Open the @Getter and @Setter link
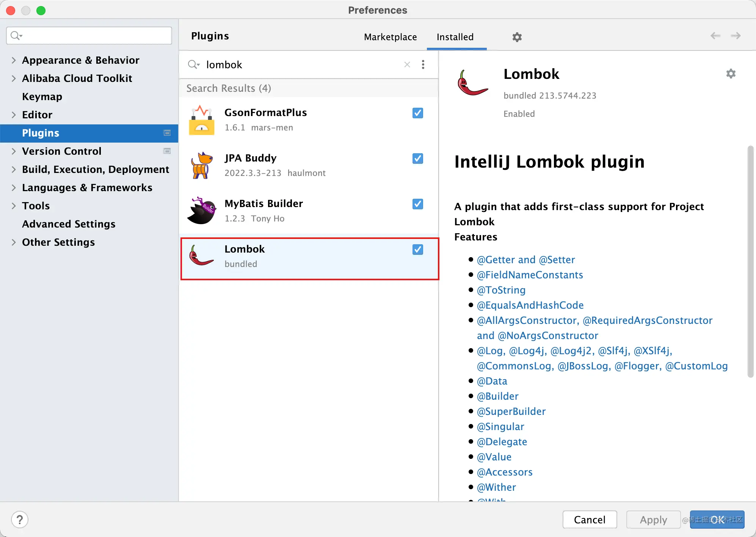756x537 pixels. 525,259
